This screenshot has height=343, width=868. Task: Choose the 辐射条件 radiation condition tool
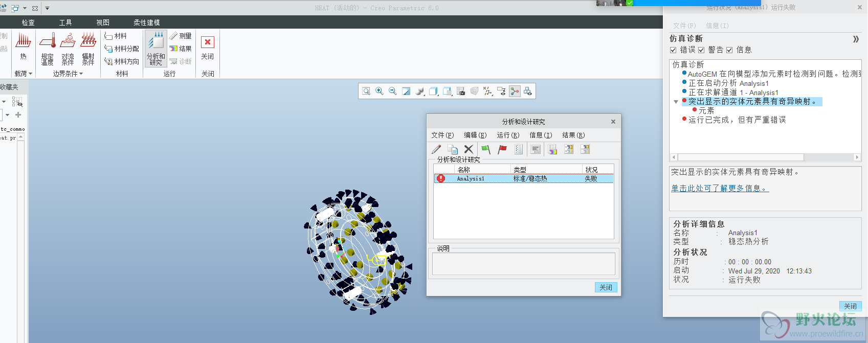[88, 48]
